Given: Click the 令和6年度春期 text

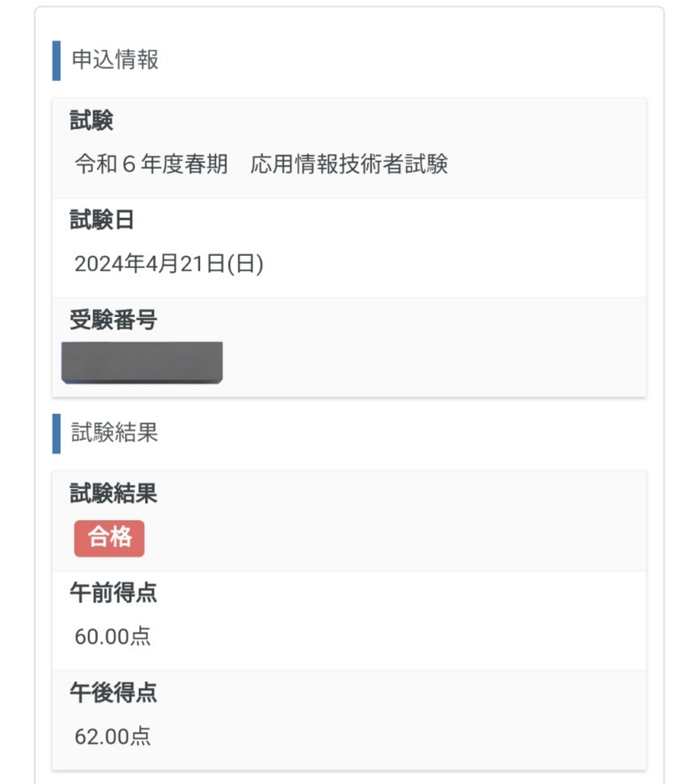Looking at the screenshot, I should 151,164.
